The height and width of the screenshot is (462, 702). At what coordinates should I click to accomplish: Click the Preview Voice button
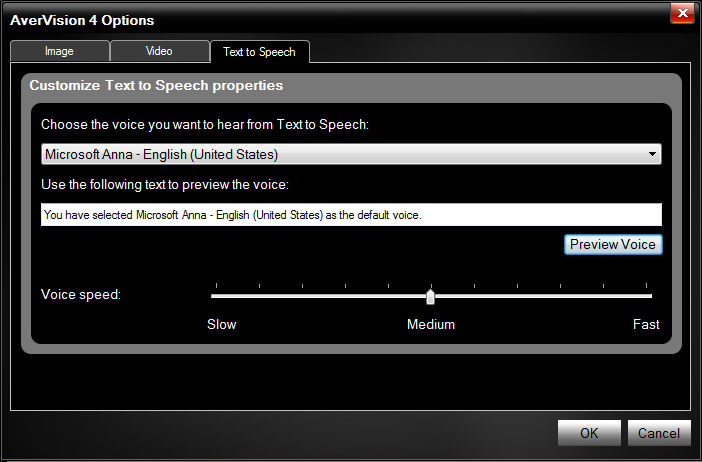[x=613, y=244]
